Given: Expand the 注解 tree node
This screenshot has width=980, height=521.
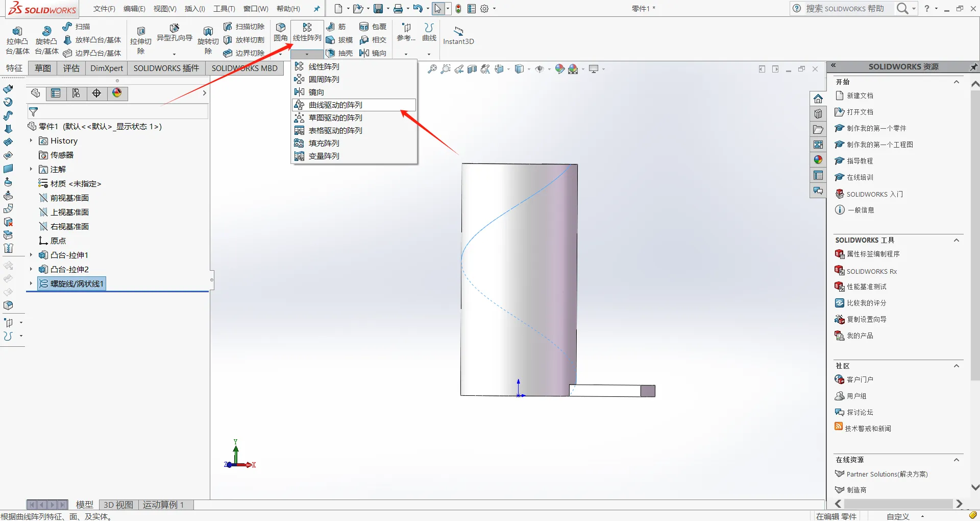Looking at the screenshot, I should (31, 169).
